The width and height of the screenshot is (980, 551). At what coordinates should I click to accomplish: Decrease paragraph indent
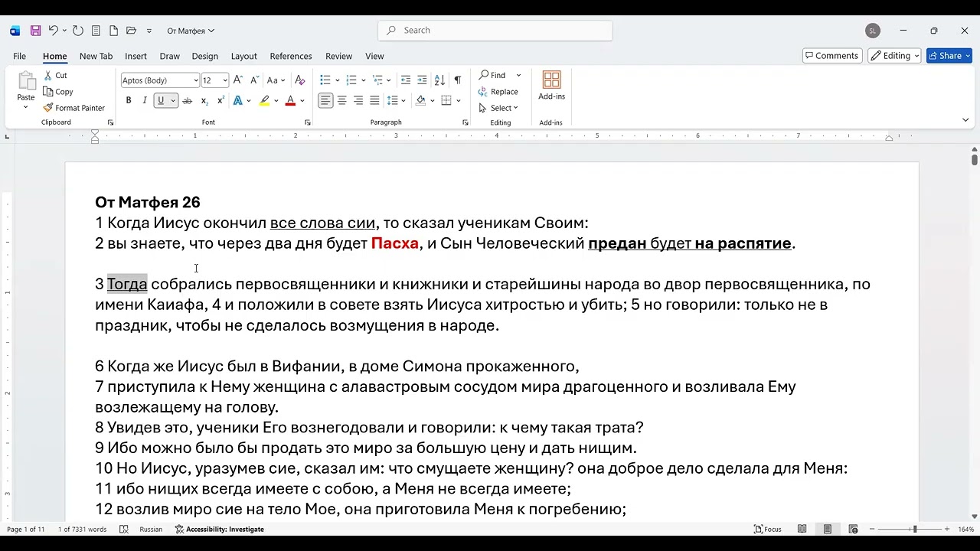(406, 80)
